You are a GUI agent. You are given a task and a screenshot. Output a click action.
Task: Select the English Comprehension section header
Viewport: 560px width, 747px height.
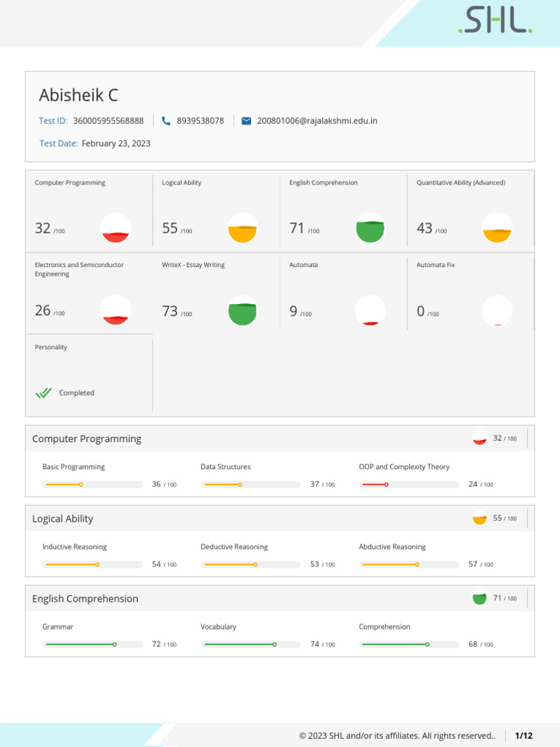tap(85, 599)
